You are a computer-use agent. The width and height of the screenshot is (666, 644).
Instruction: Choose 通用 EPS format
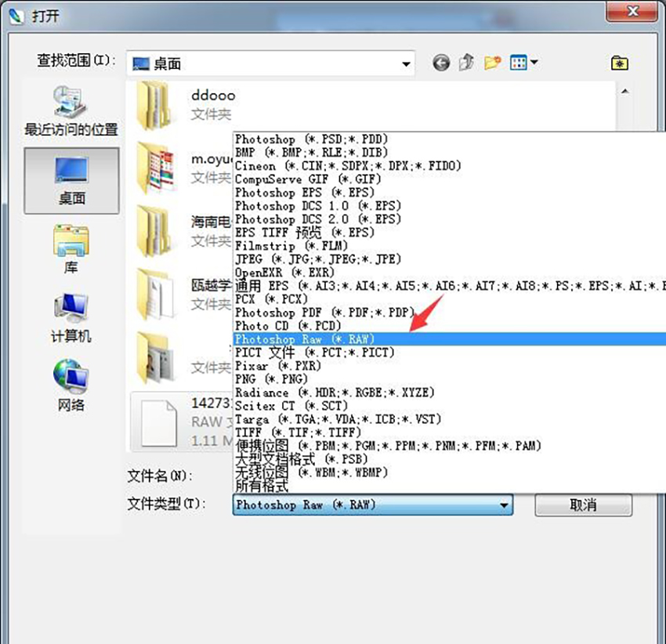pos(450,286)
